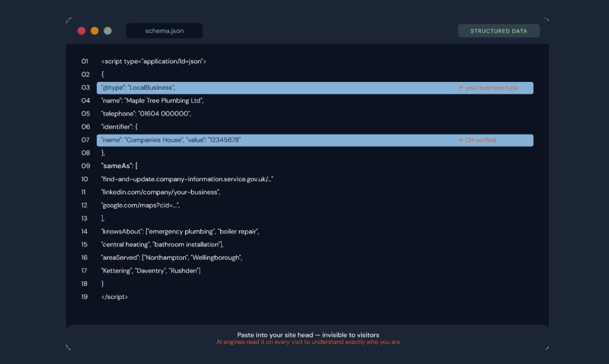Image resolution: width=609 pixels, height=364 pixels.
Task: Click the grey-green maximize dot
Action: point(107,31)
